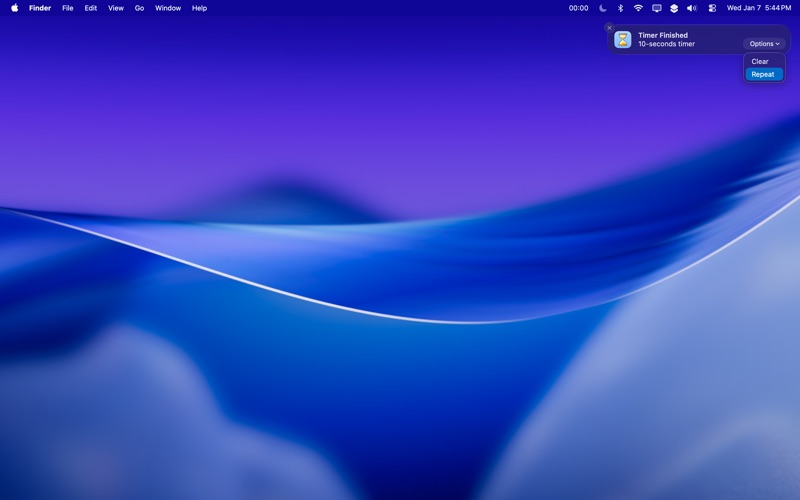Click the hourglass timer app icon
The height and width of the screenshot is (500, 800).
622,39
